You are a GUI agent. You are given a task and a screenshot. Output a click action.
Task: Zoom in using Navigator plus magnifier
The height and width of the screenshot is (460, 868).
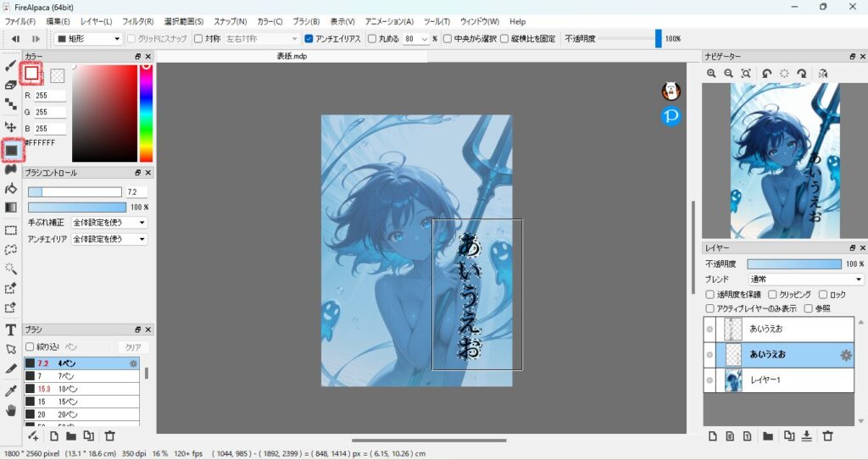[x=711, y=73]
